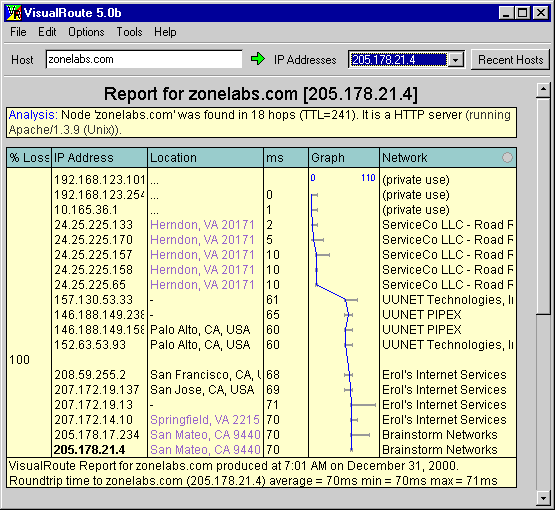Click the IP Address column header
The width and height of the screenshot is (555, 510).
[99, 157]
